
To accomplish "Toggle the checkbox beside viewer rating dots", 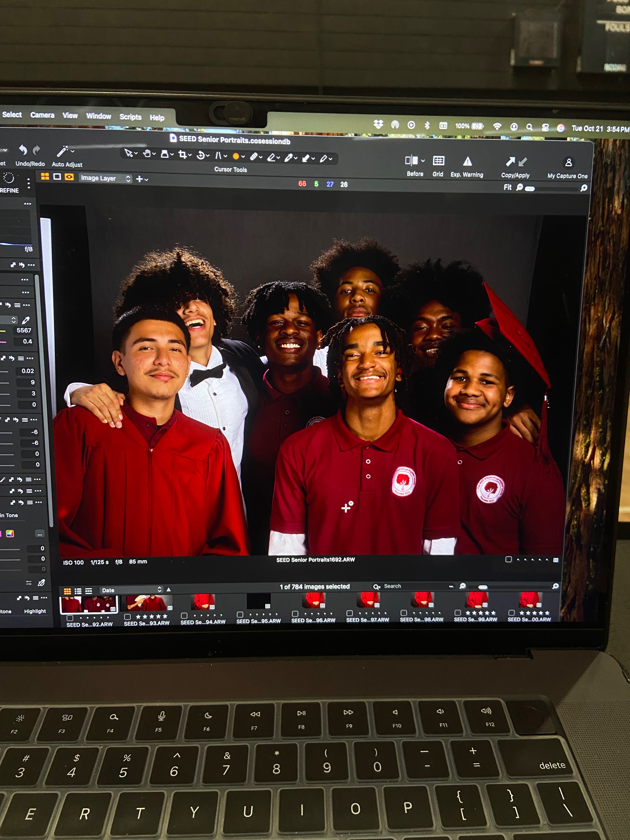I will pos(509,559).
